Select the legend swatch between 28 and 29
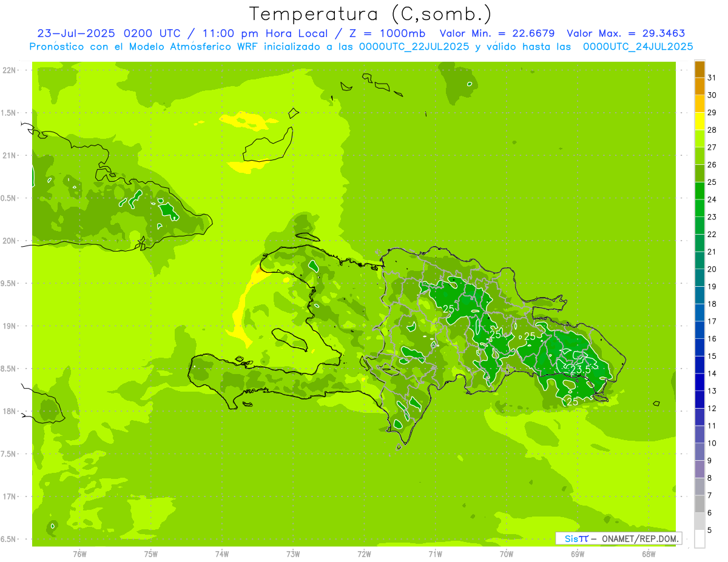 tap(699, 121)
